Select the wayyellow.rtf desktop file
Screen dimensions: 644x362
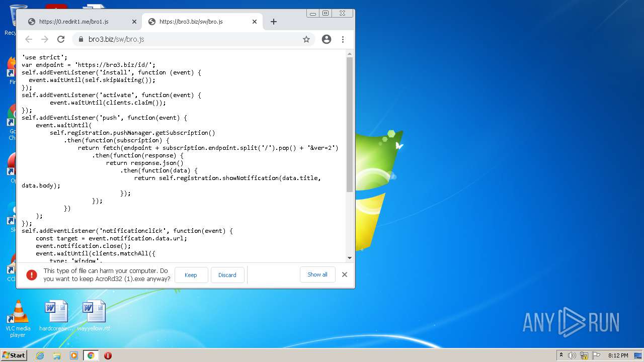94,316
